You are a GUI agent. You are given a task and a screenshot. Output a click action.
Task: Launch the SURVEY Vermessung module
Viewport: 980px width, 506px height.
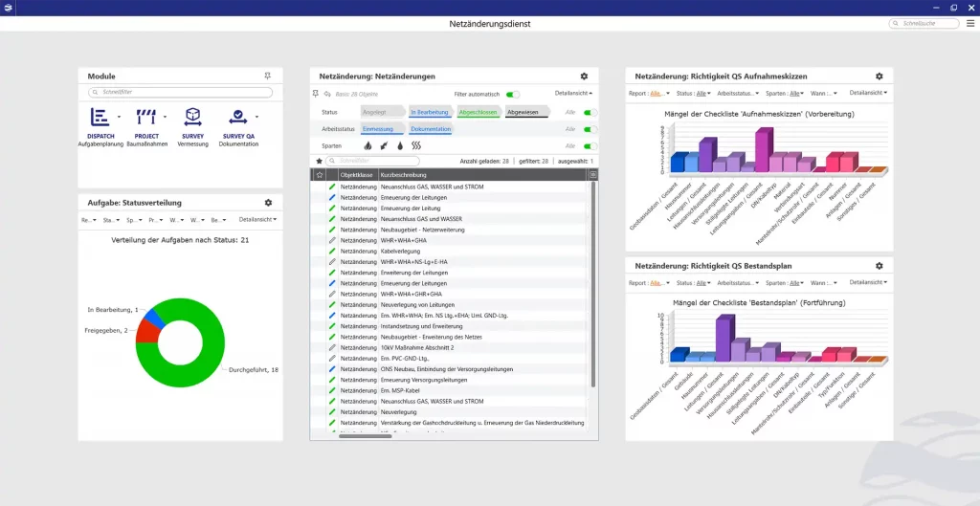click(x=192, y=119)
